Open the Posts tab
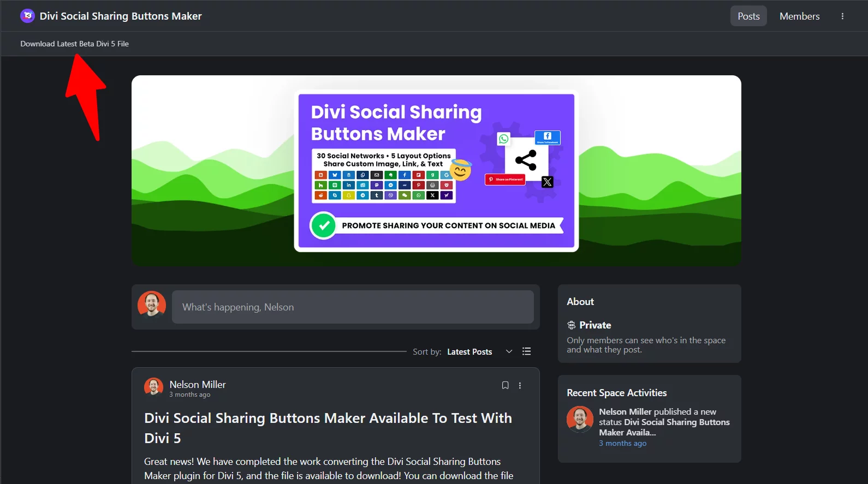 (x=748, y=16)
